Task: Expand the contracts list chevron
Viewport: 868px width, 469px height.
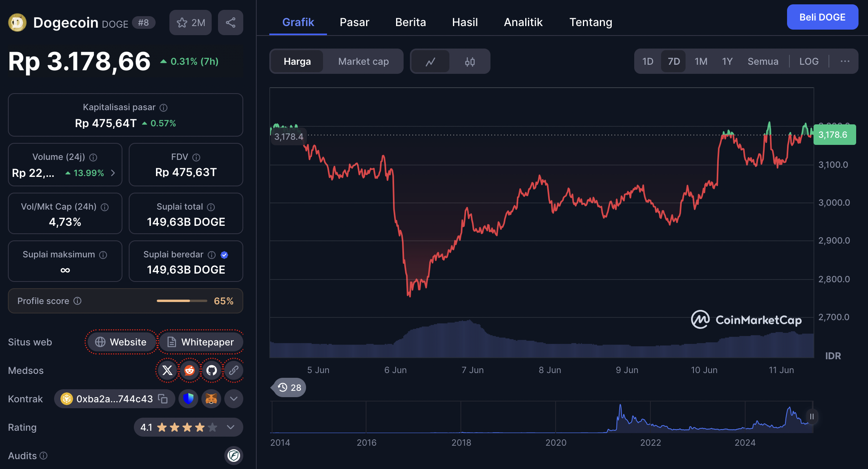Action: 233,399
